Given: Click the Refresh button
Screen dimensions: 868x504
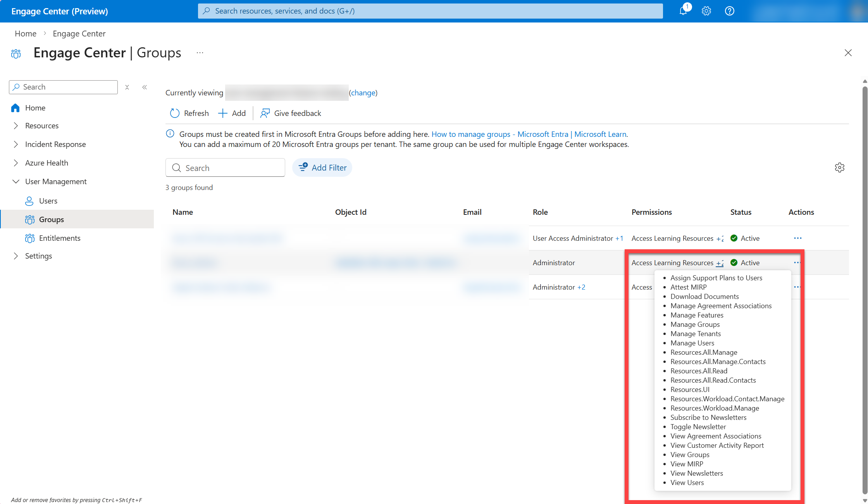Looking at the screenshot, I should coord(189,113).
